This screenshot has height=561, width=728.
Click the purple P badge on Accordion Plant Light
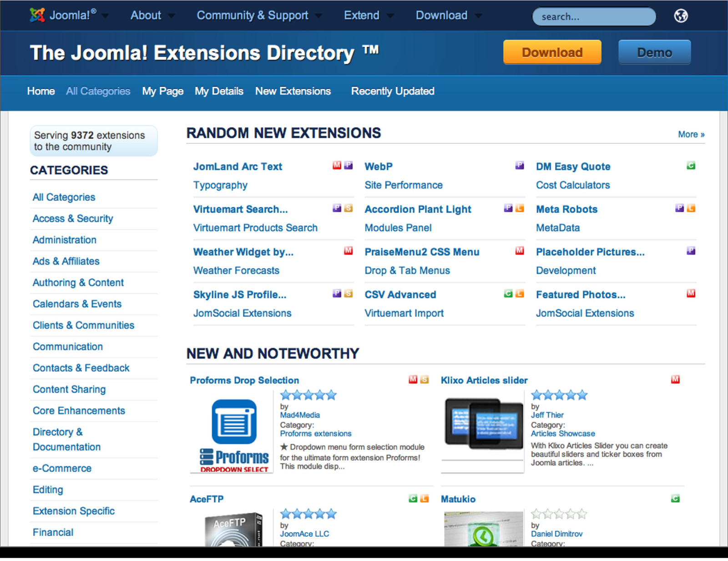coord(508,208)
